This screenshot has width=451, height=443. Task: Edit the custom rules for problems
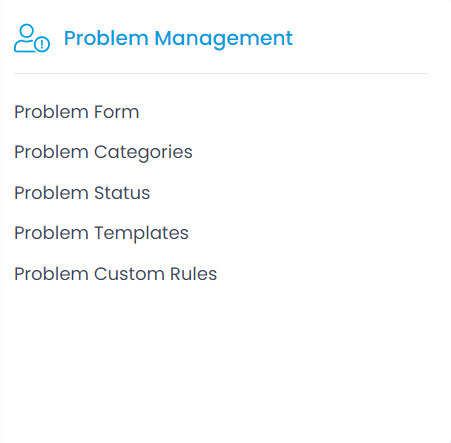[116, 274]
